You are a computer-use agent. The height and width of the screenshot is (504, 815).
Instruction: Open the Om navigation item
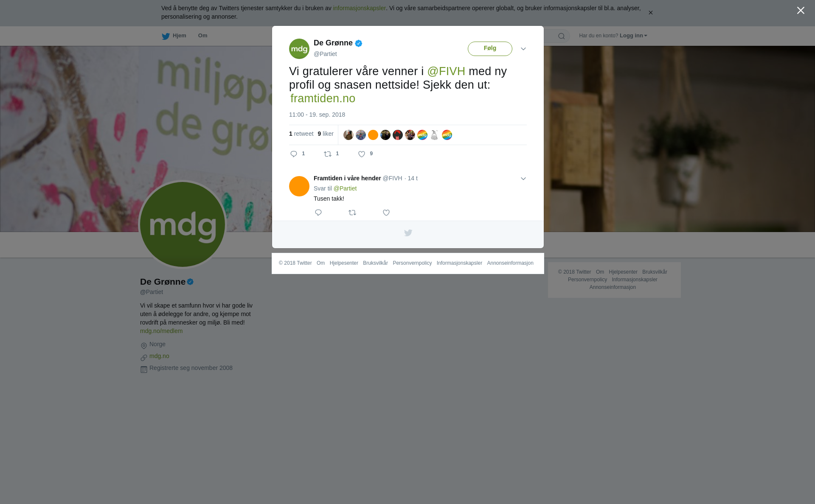click(202, 36)
